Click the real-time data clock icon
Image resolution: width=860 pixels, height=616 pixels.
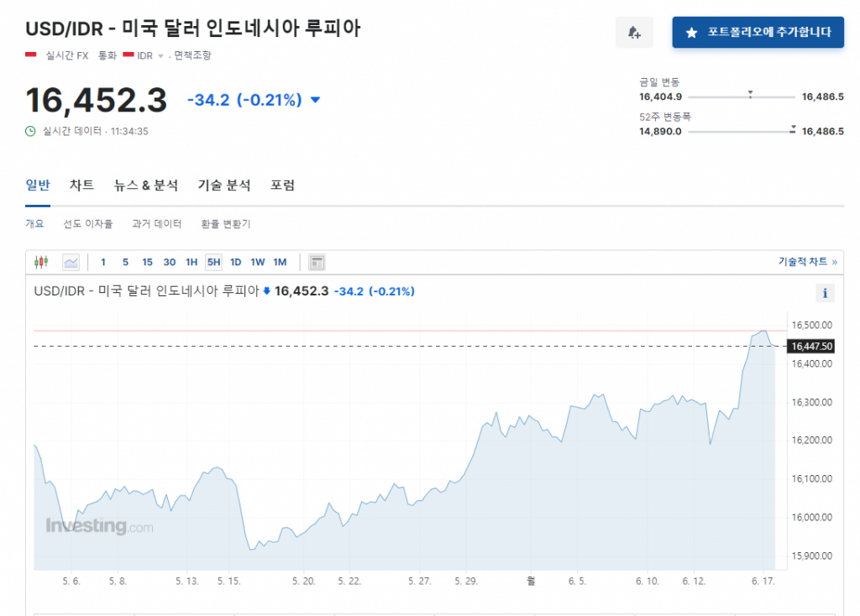[x=31, y=131]
